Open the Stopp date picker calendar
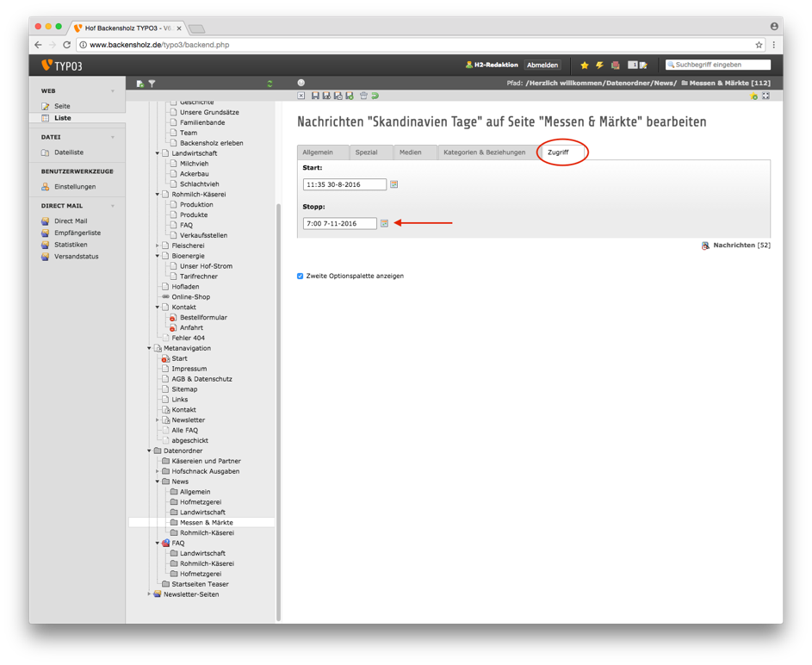The height and width of the screenshot is (665, 812). click(x=385, y=223)
